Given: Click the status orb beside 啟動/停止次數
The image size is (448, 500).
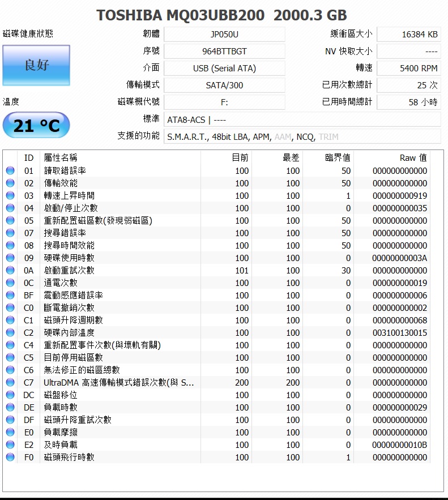Looking at the screenshot, I should tap(10, 208).
